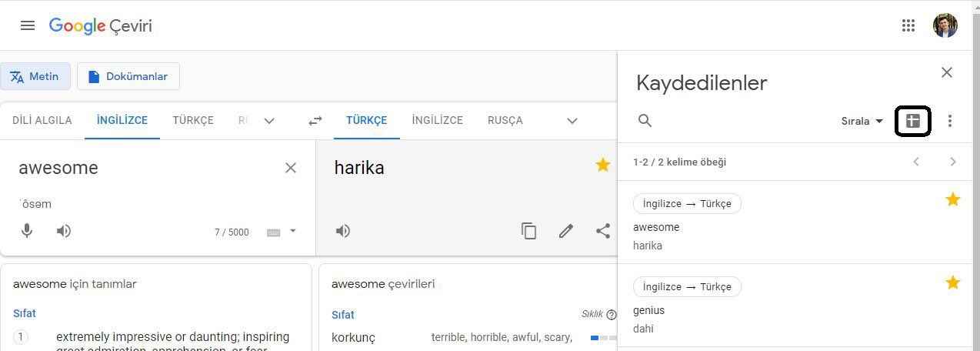Clear the source text "awesome"
This screenshot has width=980, height=351.
[x=291, y=168]
